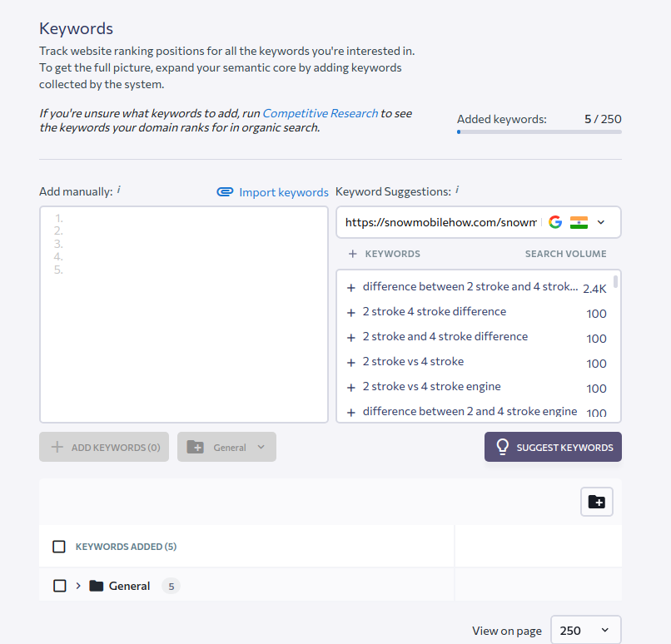Screen dimensions: 671x644
Task: Tick the General folder checkbox
Action: pos(59,586)
